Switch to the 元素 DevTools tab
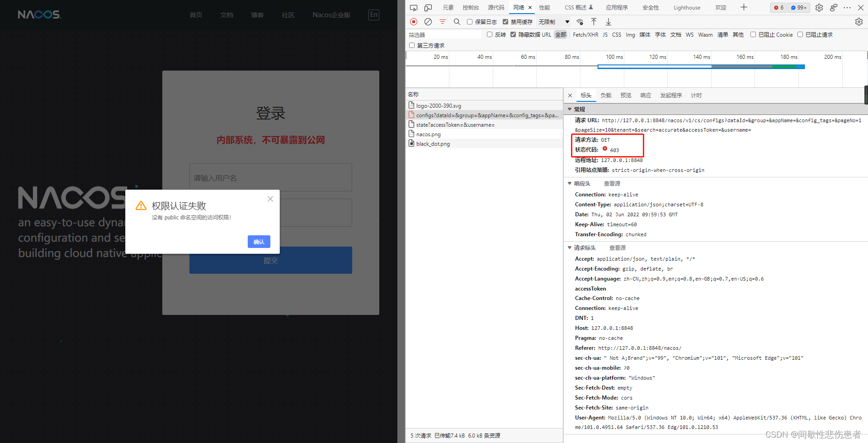The width and height of the screenshot is (868, 443). pyautogui.click(x=448, y=8)
